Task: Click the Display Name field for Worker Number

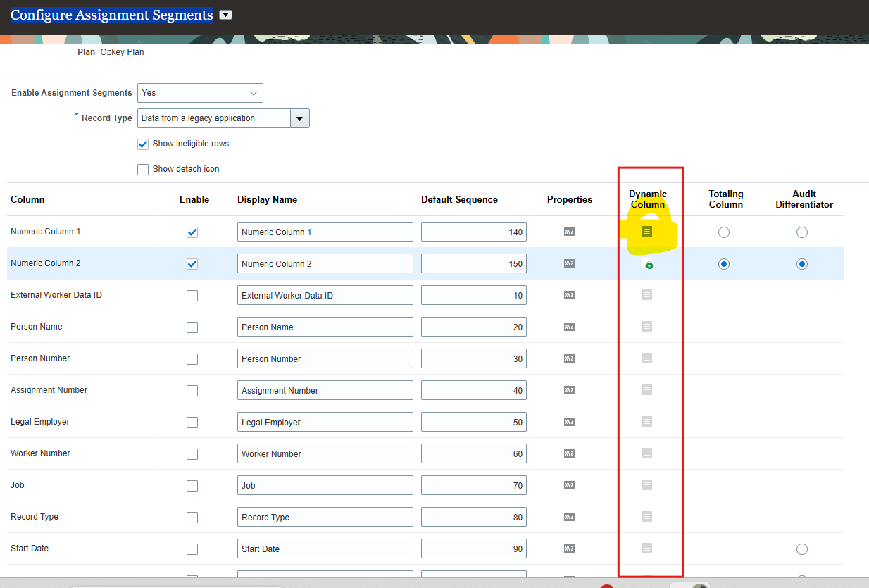Action: [x=325, y=453]
